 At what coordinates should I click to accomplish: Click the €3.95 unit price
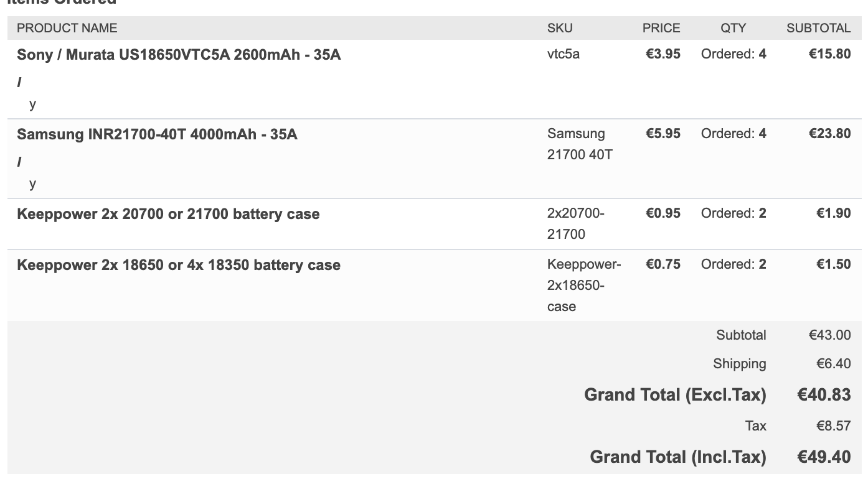[x=663, y=54]
